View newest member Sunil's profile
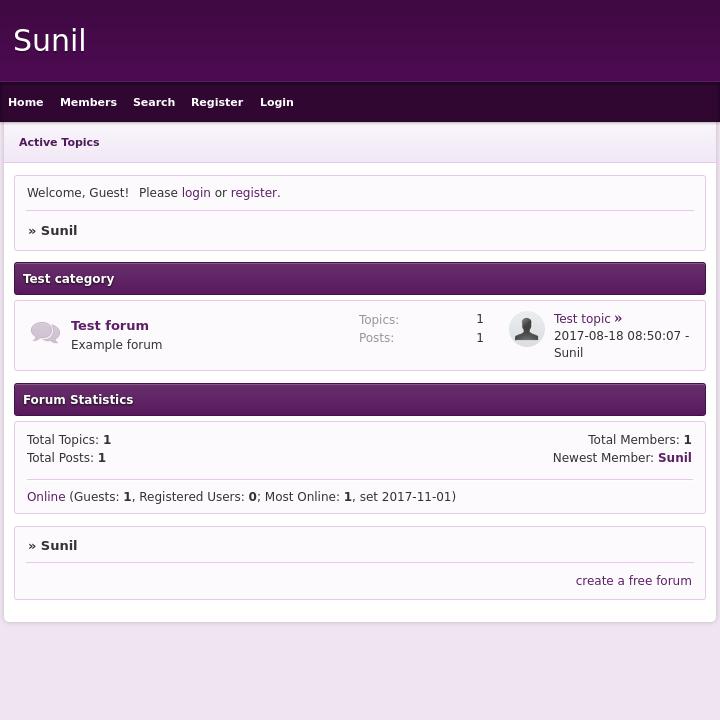This screenshot has width=720, height=720. (674, 458)
